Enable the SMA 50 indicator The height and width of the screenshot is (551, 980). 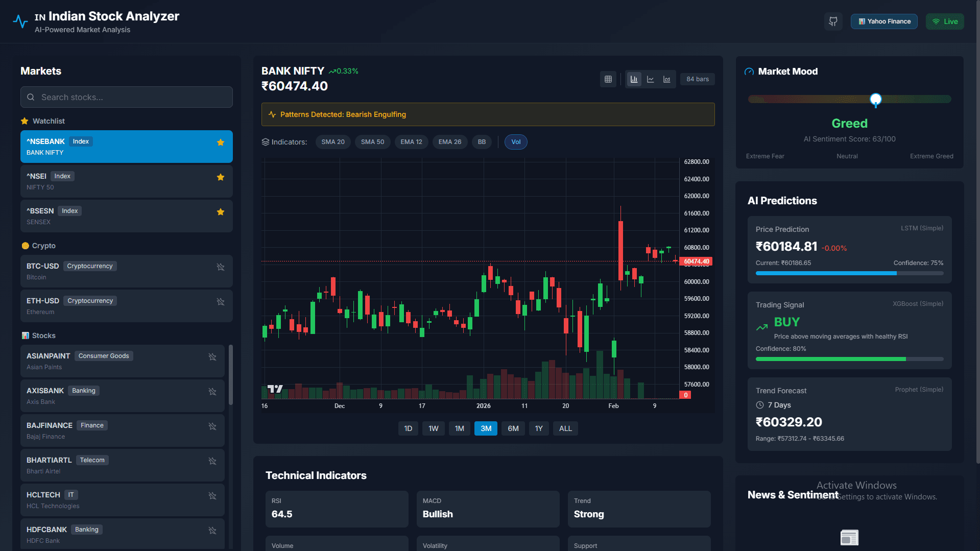[372, 141]
